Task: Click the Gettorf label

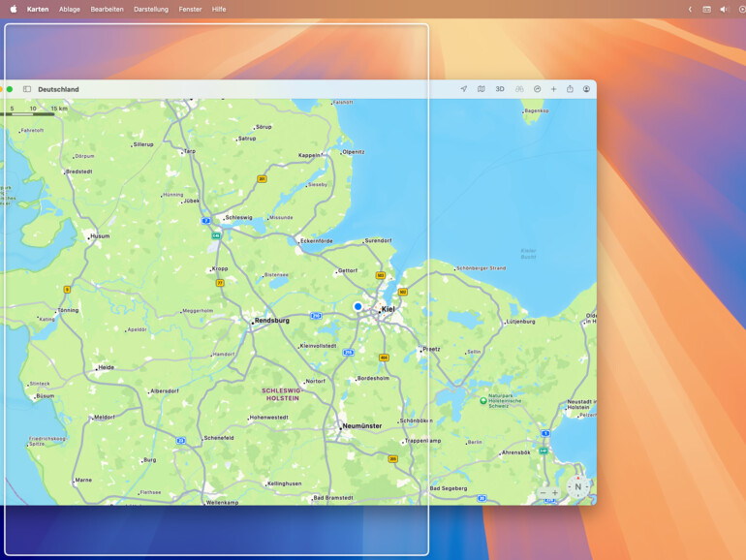Action: (x=348, y=270)
